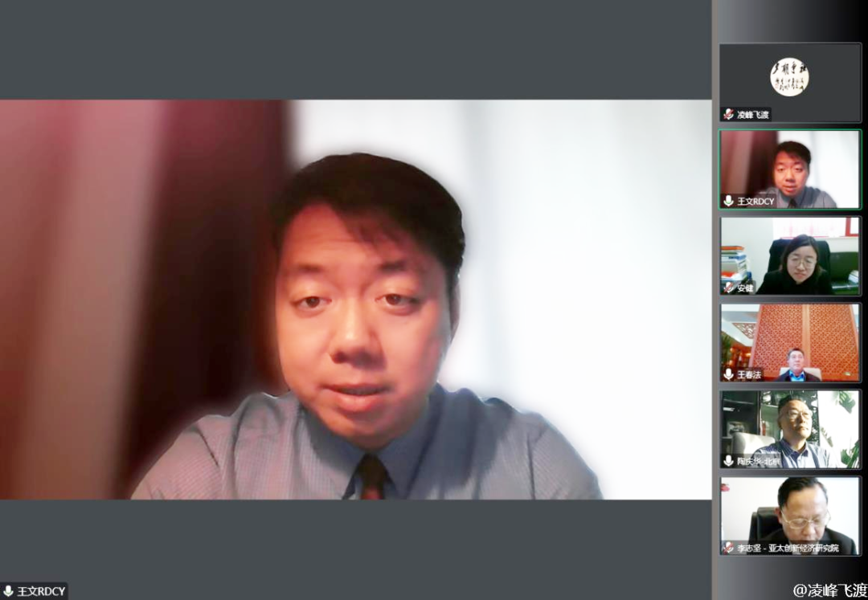Click mic icon on 王文RDCY sidebar tile
This screenshot has height=600, width=868.
(728, 201)
